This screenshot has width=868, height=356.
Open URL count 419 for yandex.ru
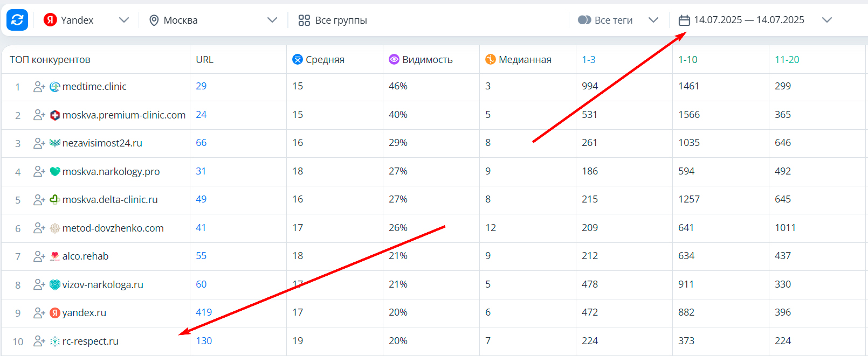pos(204,312)
